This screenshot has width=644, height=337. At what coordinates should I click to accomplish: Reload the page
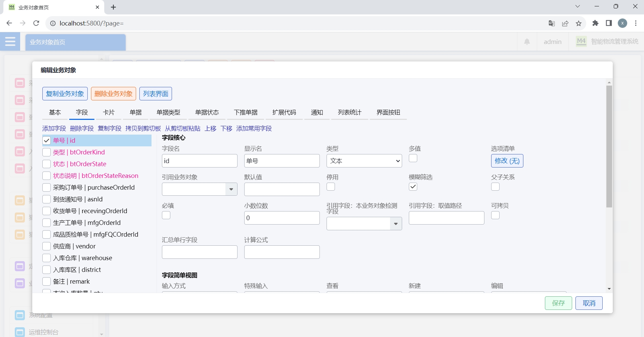coord(36,23)
